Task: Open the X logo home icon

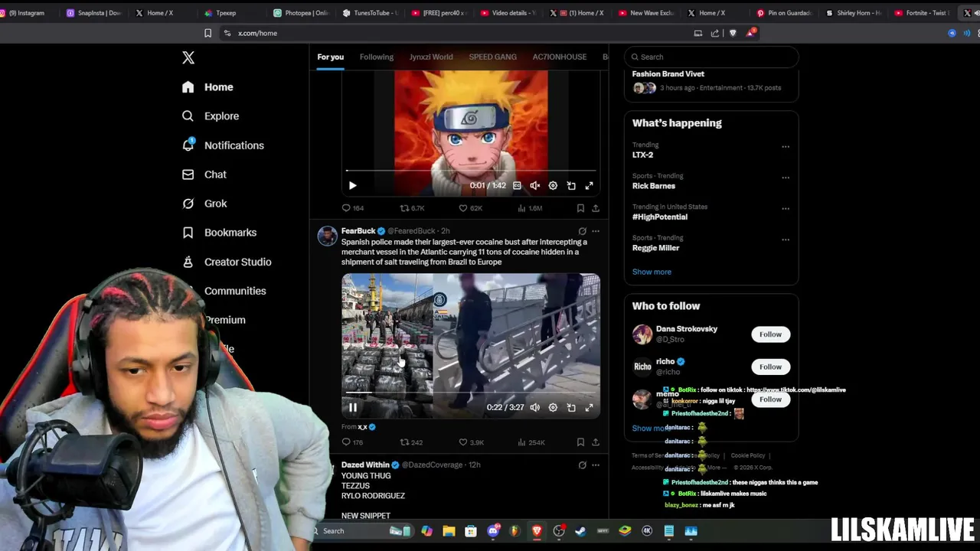Action: point(188,57)
